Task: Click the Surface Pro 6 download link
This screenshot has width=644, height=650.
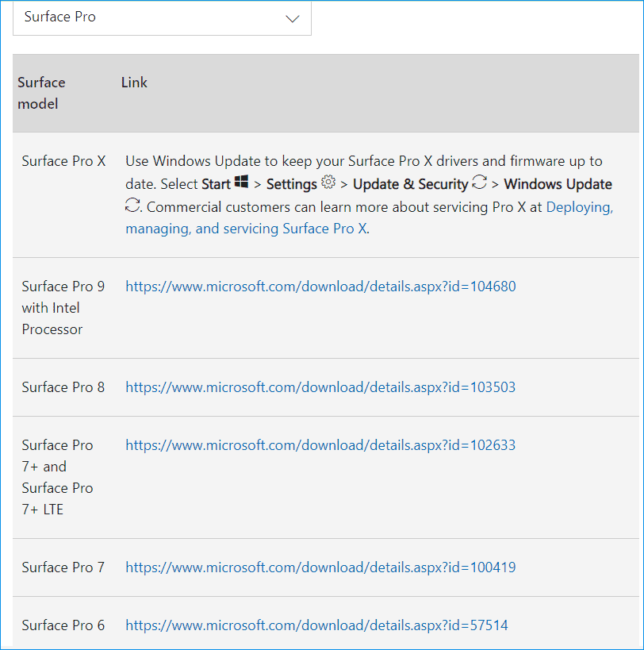Action: [316, 625]
